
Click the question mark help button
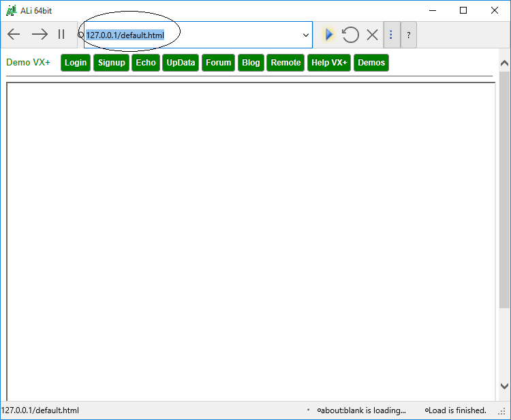tap(409, 35)
